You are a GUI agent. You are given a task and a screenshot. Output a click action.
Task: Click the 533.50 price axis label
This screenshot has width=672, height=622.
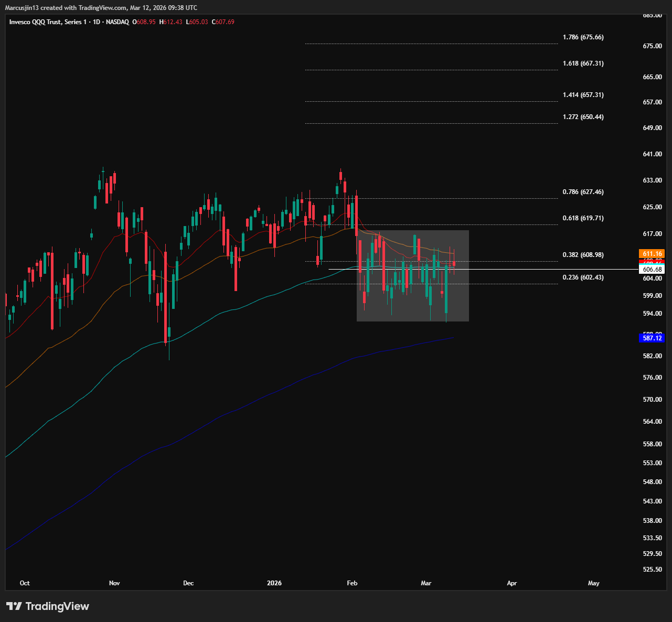point(653,538)
